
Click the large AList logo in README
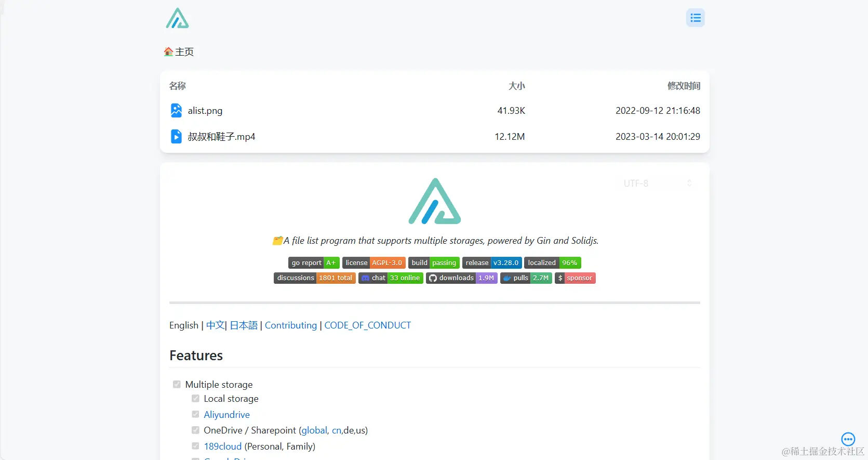[435, 201]
